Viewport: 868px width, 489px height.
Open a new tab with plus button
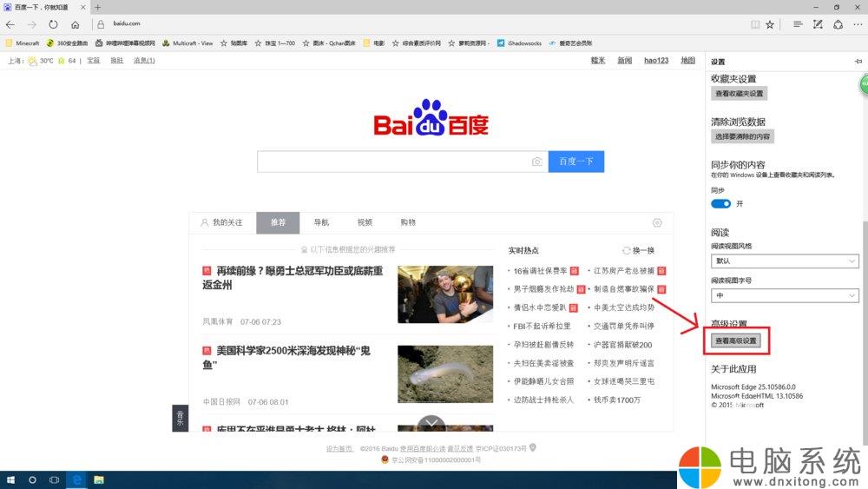coord(97,7)
